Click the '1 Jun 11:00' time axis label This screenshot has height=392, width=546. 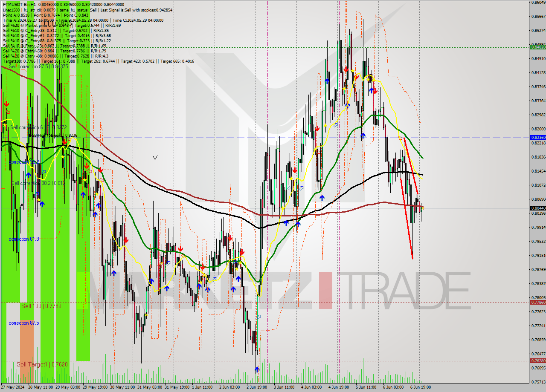202,387
